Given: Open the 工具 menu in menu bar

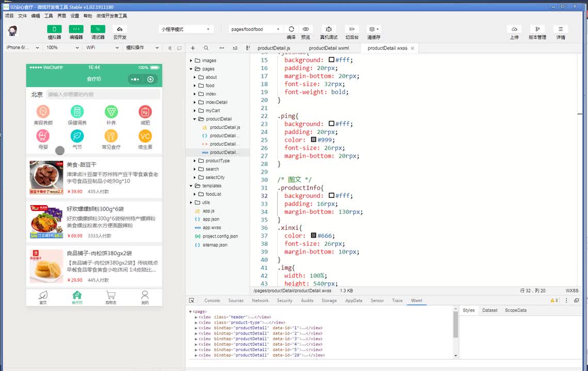Looking at the screenshot, I should point(48,16).
